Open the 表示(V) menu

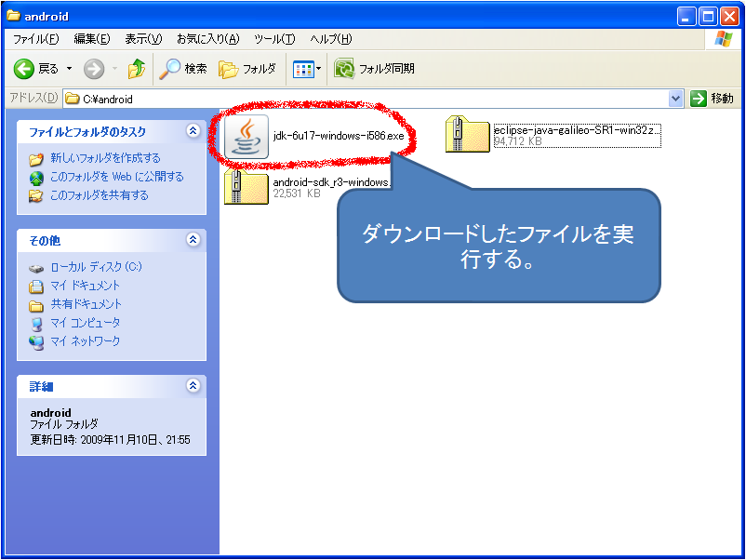(143, 39)
